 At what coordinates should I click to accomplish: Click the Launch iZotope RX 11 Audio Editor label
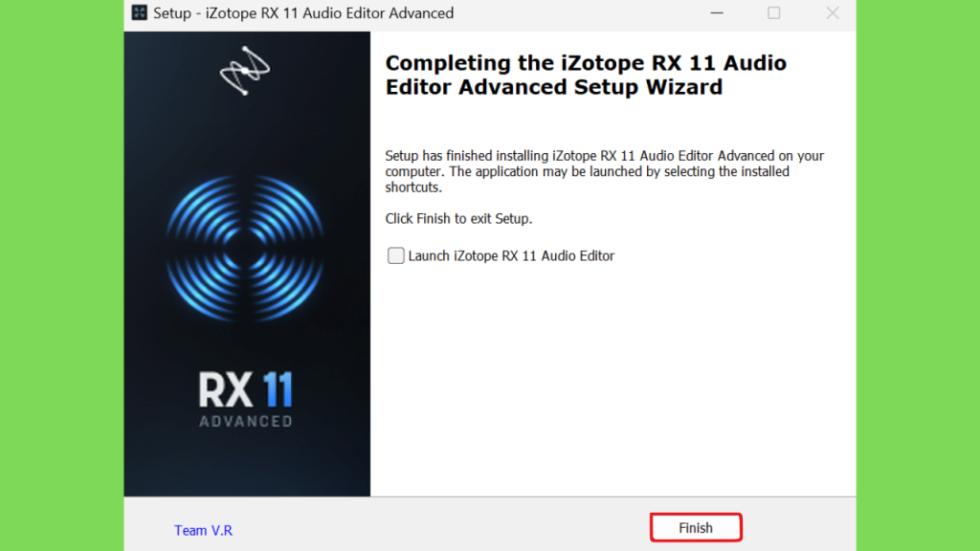point(511,255)
